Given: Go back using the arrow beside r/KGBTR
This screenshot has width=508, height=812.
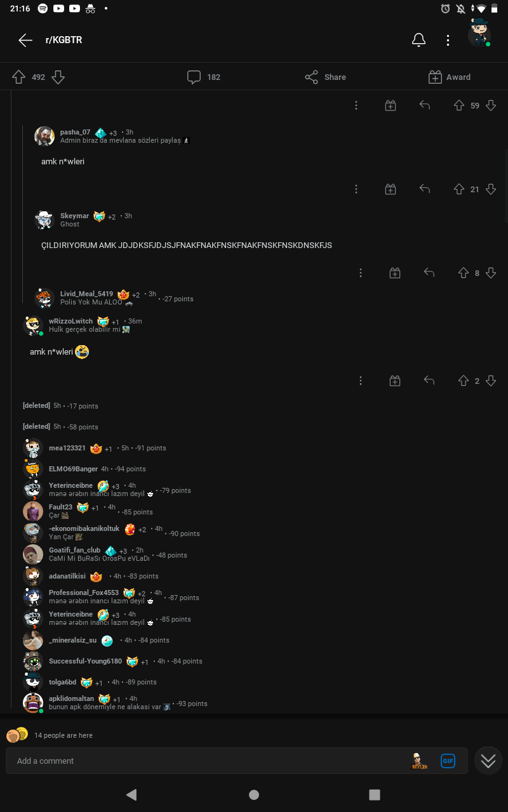Looking at the screenshot, I should (x=25, y=41).
